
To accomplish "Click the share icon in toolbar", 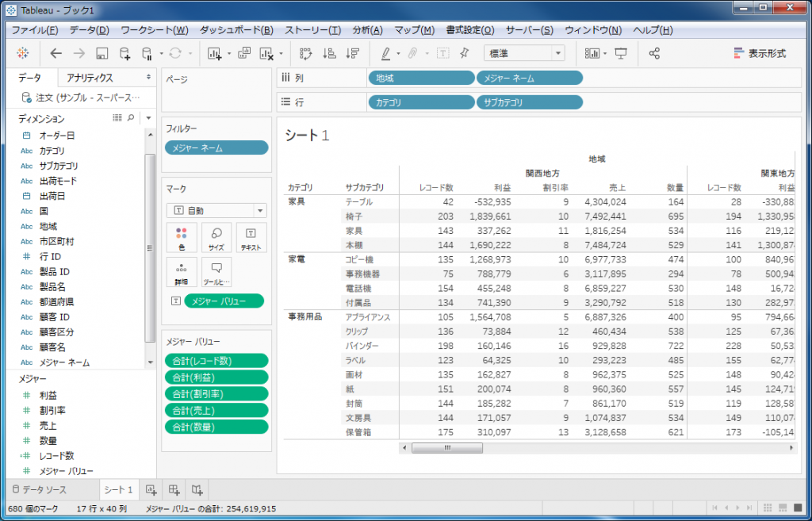I will [654, 53].
